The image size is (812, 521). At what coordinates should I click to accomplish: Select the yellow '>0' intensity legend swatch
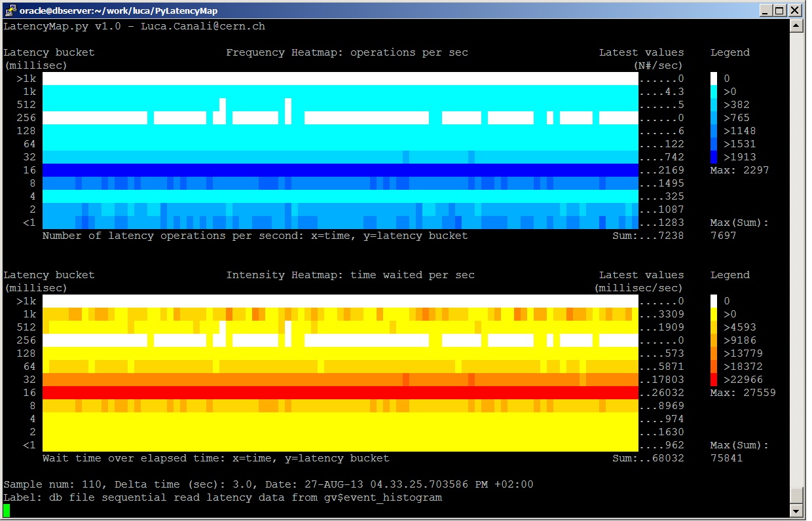(x=715, y=314)
